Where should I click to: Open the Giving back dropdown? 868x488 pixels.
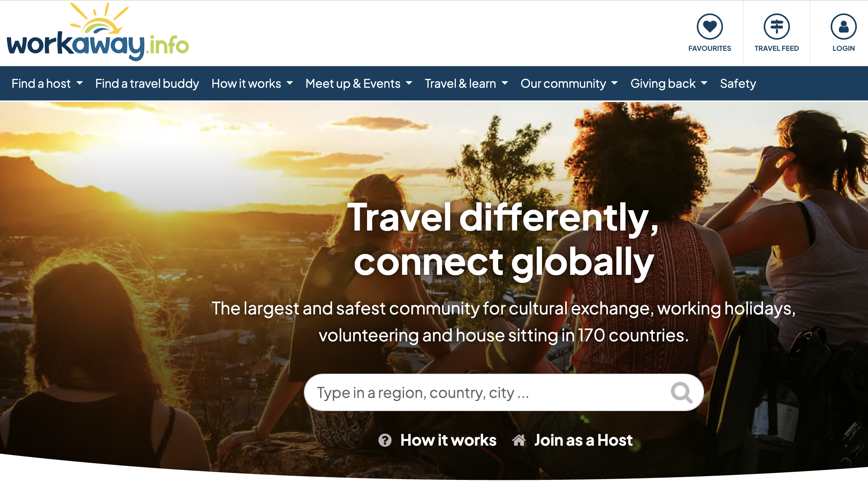(x=669, y=84)
